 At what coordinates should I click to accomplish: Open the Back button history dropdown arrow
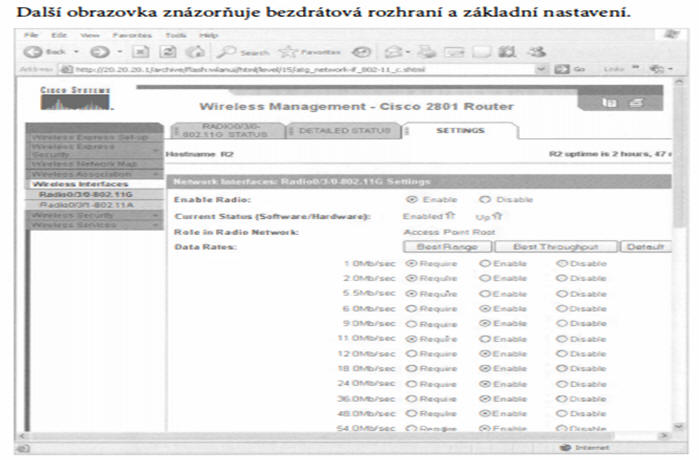[x=76, y=52]
